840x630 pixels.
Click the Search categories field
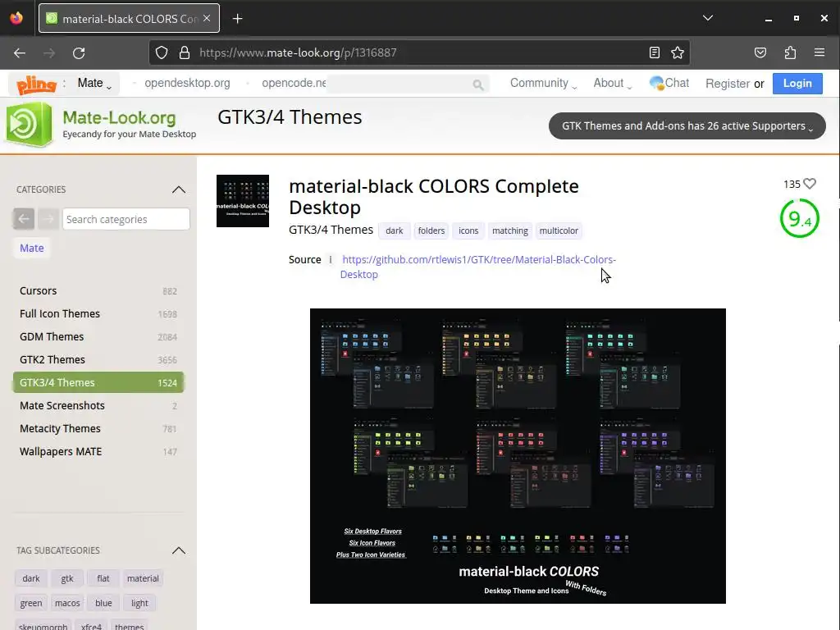(x=126, y=219)
